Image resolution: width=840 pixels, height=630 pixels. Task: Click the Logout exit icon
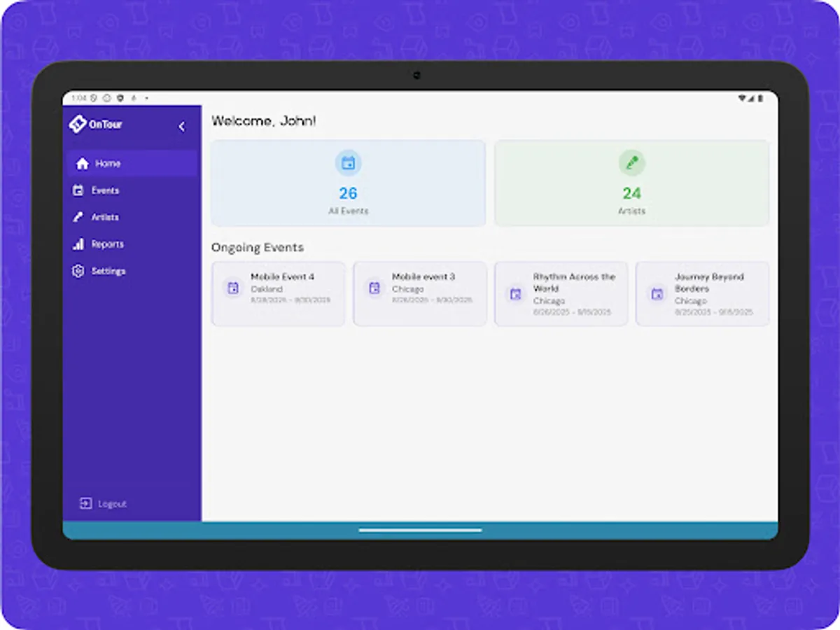coord(85,503)
